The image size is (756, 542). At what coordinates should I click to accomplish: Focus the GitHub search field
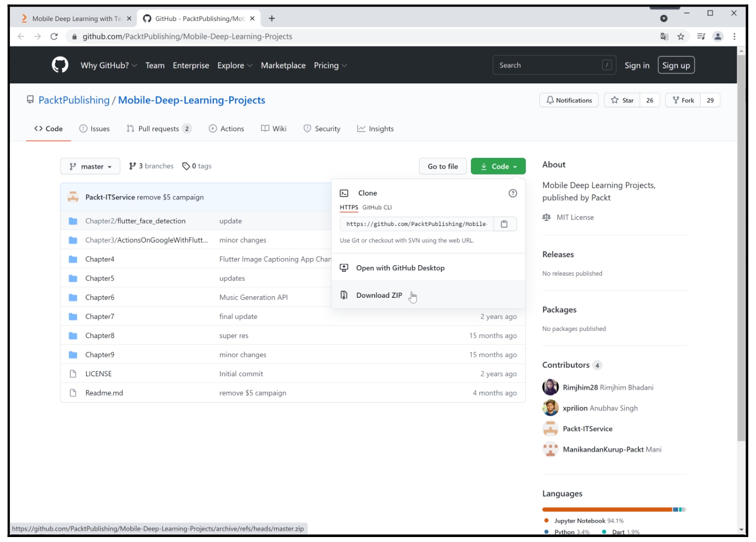coord(548,65)
